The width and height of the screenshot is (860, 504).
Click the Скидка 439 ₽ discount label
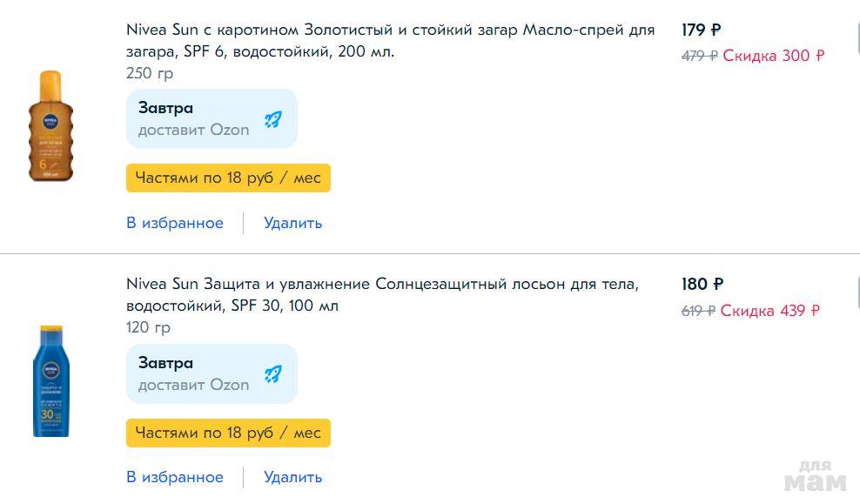coord(770,311)
